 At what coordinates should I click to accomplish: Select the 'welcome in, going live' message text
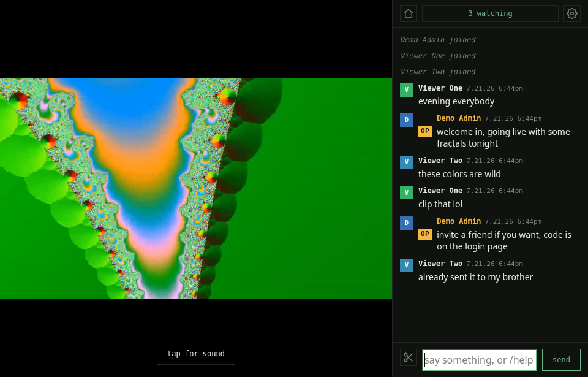pyautogui.click(x=503, y=137)
